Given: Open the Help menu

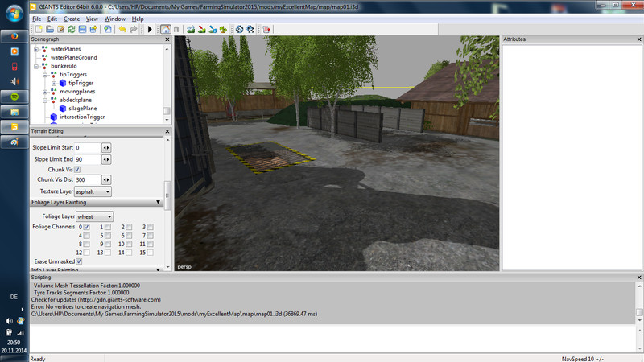Looking at the screenshot, I should 138,19.
